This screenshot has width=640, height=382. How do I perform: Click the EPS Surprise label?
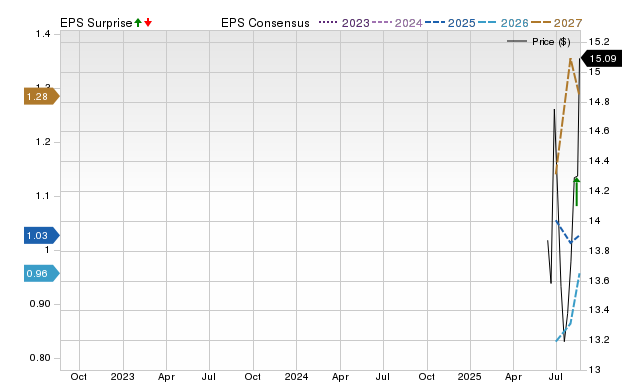pyautogui.click(x=96, y=23)
